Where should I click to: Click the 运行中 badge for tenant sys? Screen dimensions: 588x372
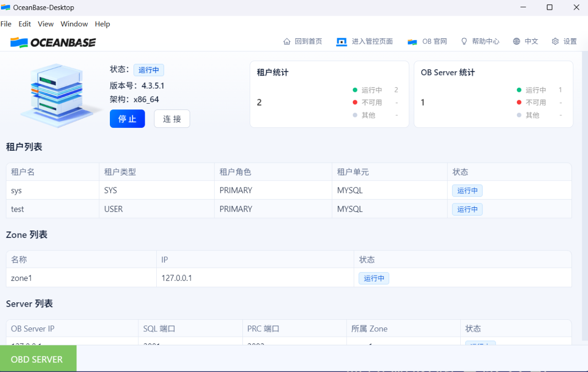click(467, 190)
